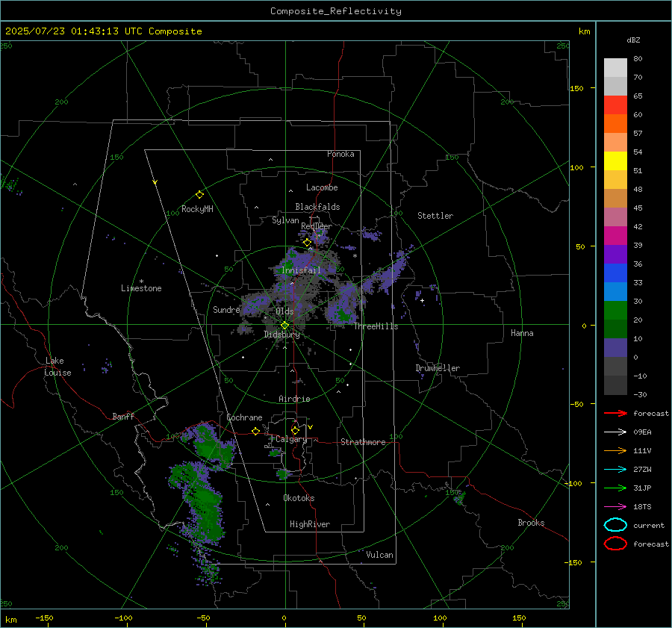The width and height of the screenshot is (672, 628).
Task: Click the Limestone label
Action: pos(141,288)
